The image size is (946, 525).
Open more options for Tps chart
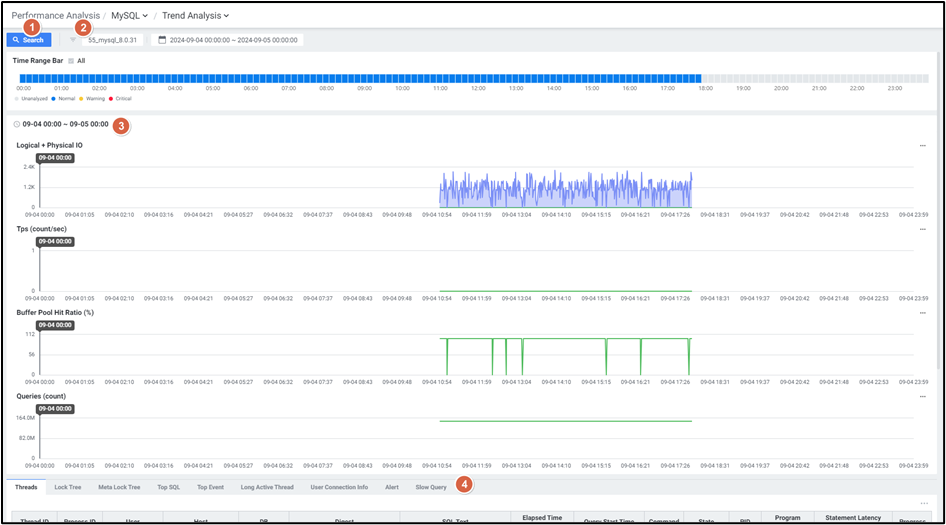click(x=922, y=229)
